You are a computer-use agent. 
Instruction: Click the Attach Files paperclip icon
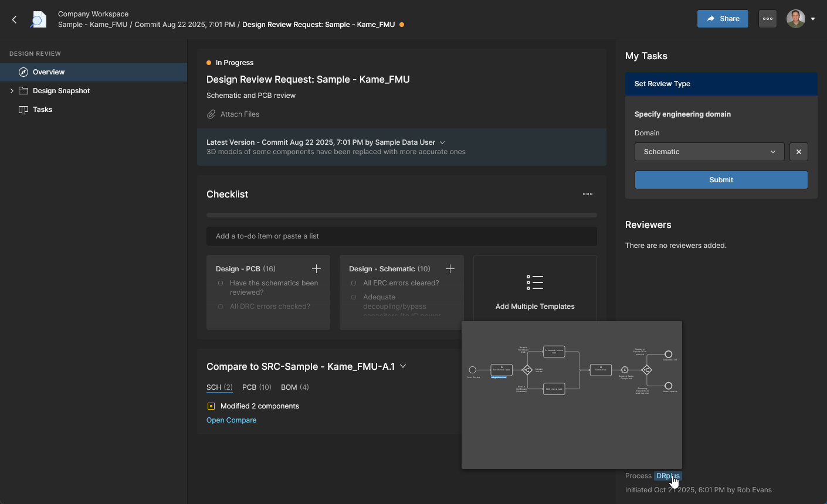coord(211,114)
